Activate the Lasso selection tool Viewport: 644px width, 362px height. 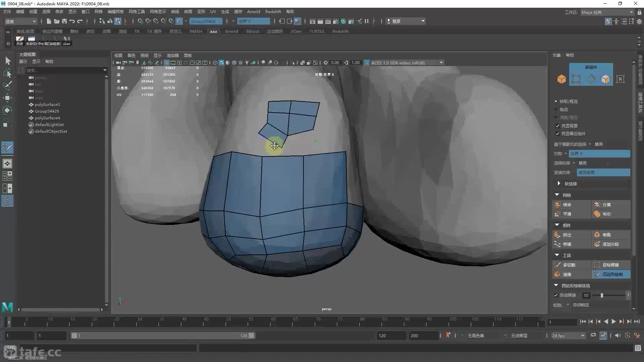[x=7, y=73]
